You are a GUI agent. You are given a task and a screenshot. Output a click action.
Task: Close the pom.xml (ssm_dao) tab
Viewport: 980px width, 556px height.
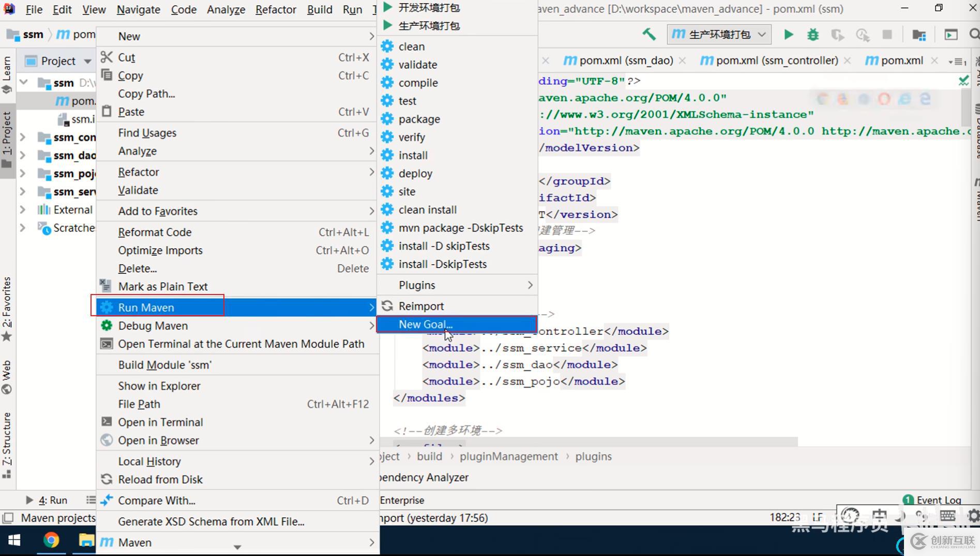(x=683, y=61)
